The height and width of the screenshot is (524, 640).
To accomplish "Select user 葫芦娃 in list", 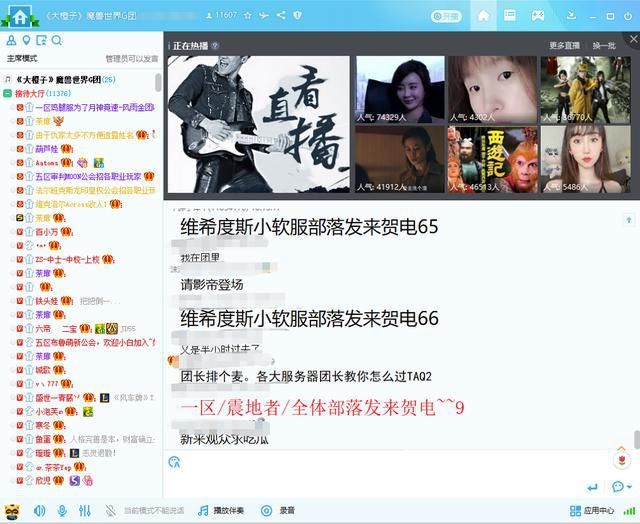I will [47, 149].
